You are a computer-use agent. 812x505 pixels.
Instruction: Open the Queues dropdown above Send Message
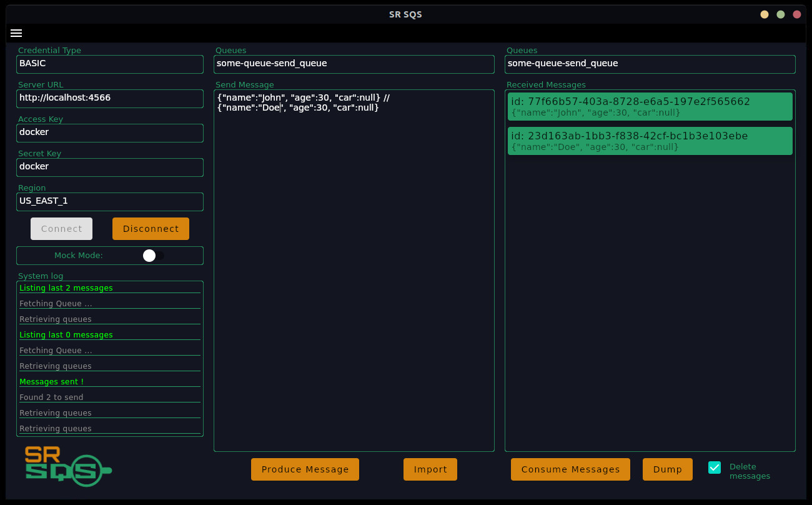(x=354, y=64)
